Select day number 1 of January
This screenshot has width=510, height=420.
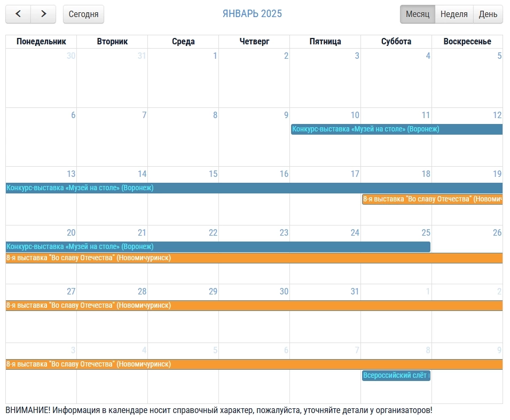point(215,56)
